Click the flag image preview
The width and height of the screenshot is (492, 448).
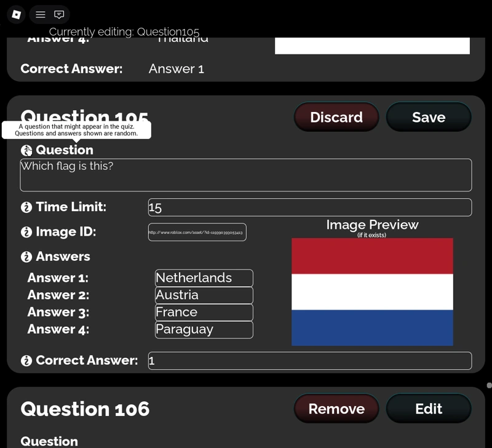point(372,291)
